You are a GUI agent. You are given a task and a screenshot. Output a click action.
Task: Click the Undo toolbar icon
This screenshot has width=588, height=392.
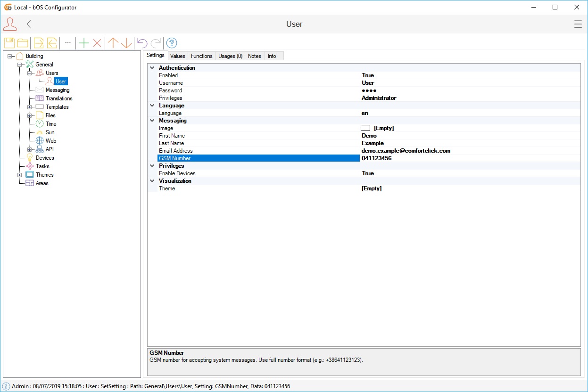click(142, 43)
